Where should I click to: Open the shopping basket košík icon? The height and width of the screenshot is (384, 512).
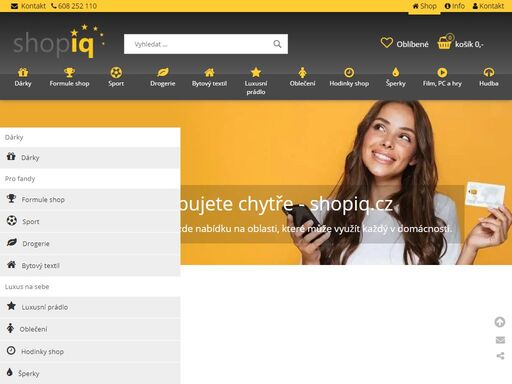445,42
